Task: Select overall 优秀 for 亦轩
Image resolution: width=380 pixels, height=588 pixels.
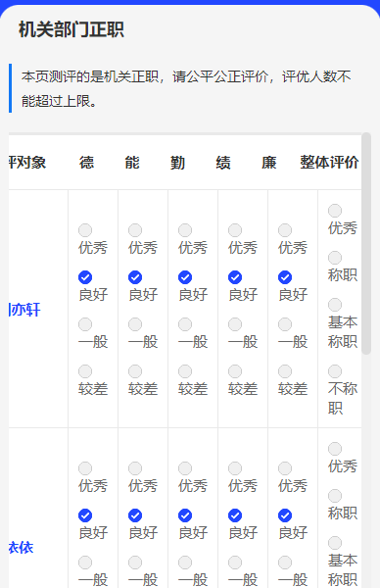Action: click(335, 211)
